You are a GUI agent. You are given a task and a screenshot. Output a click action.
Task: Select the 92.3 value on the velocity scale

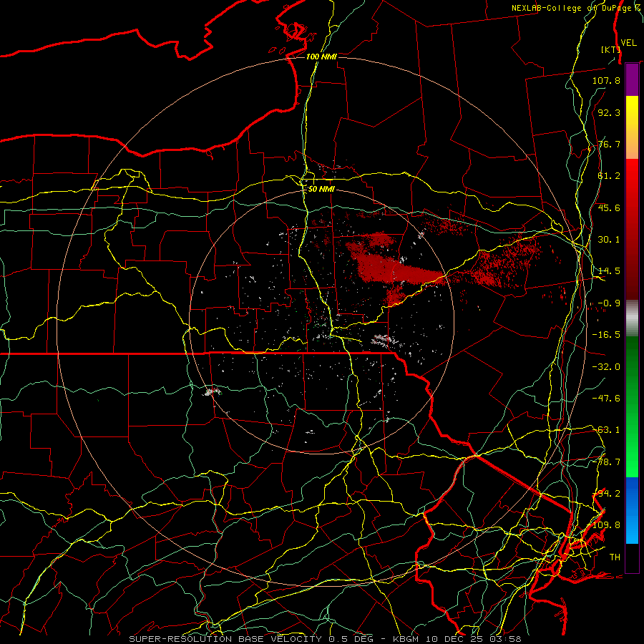click(609, 112)
